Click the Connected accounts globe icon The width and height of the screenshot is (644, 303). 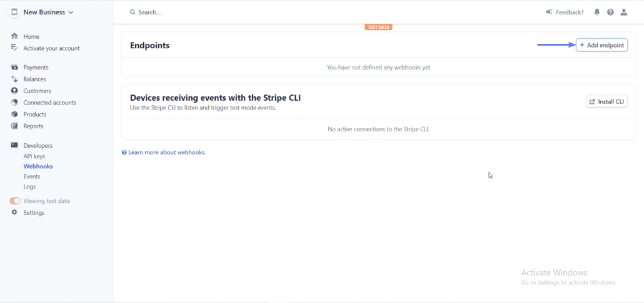(x=14, y=103)
